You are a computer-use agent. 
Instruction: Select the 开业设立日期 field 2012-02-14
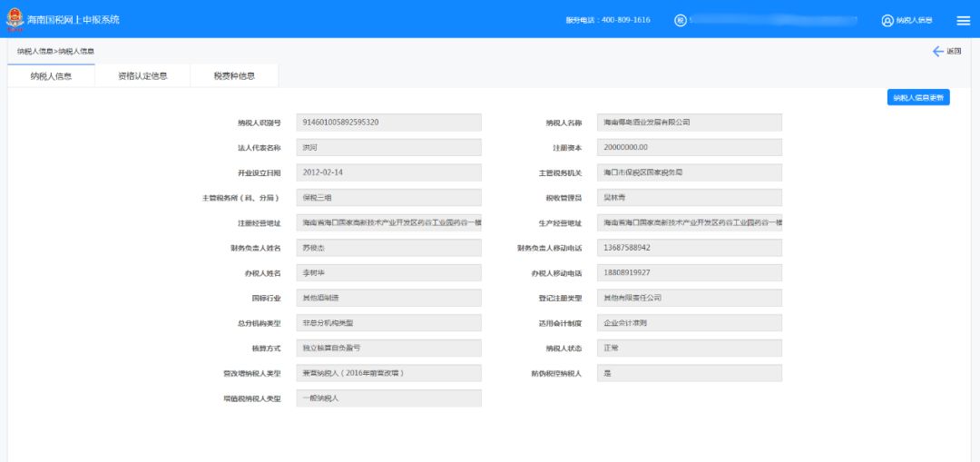[388, 172]
